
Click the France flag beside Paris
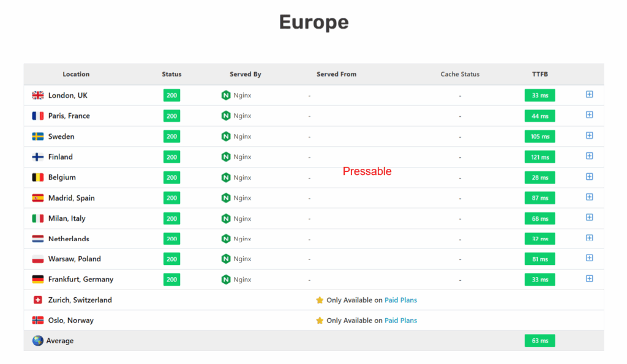click(37, 116)
